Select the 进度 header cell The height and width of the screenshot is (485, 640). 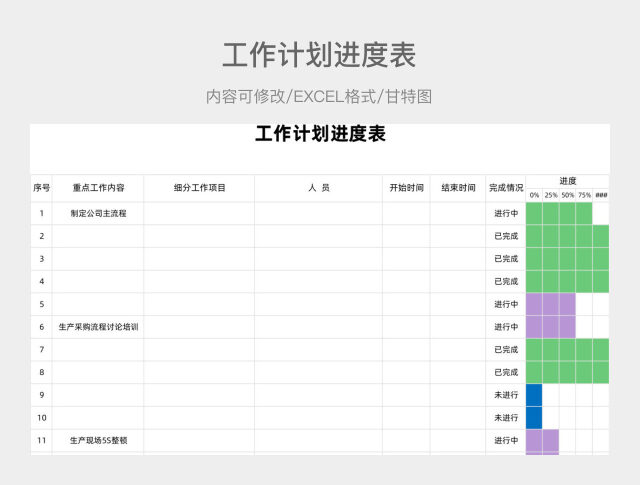pyautogui.click(x=567, y=181)
